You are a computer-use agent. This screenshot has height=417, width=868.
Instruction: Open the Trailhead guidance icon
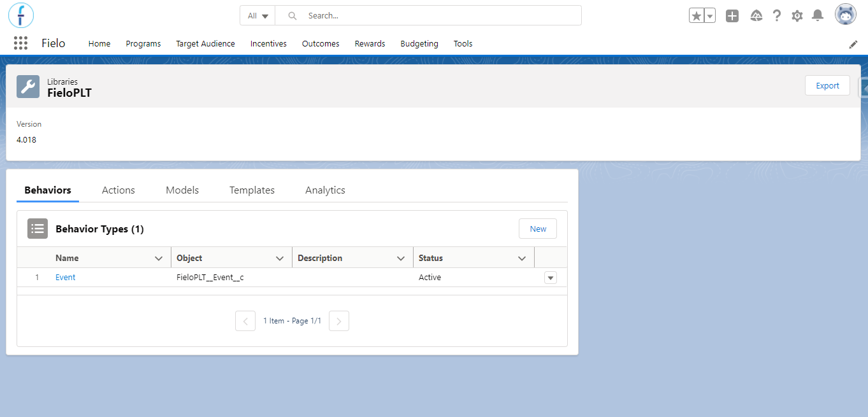pos(756,16)
